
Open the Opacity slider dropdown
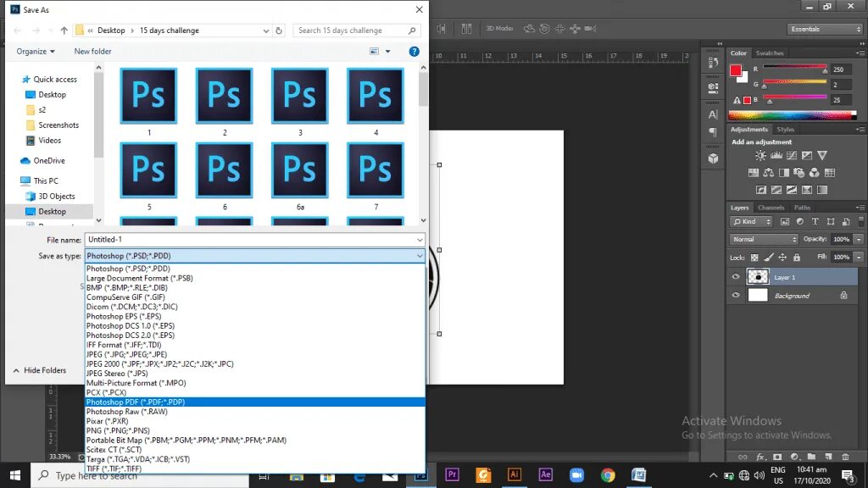[x=859, y=240]
